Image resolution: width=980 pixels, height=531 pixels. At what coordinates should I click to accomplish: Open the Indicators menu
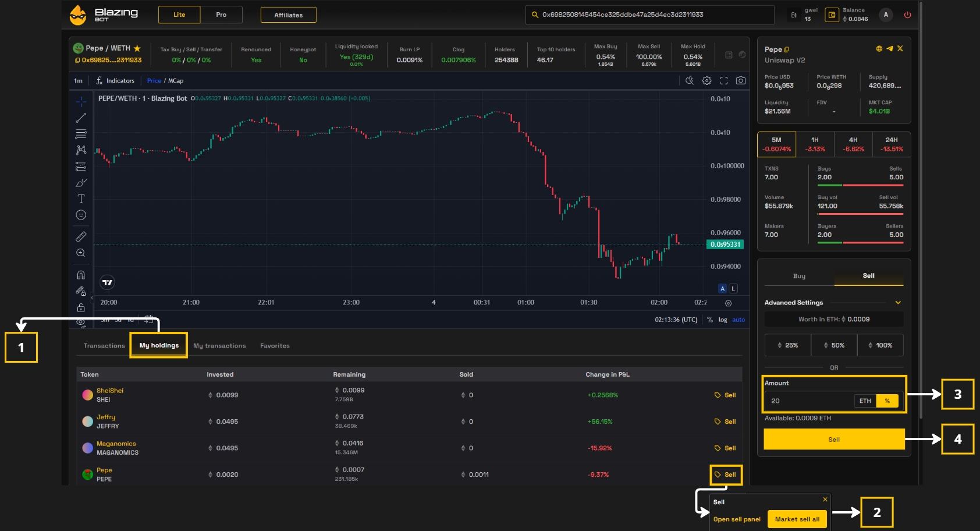pyautogui.click(x=115, y=81)
